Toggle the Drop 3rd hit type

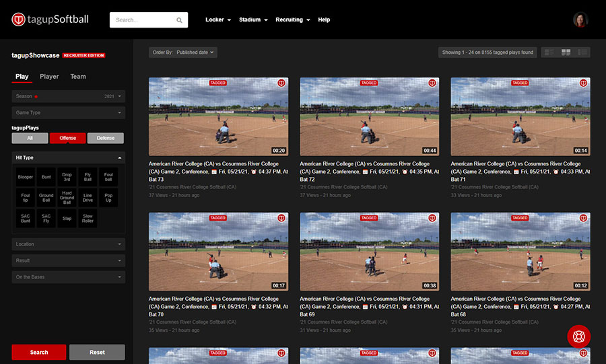67,177
